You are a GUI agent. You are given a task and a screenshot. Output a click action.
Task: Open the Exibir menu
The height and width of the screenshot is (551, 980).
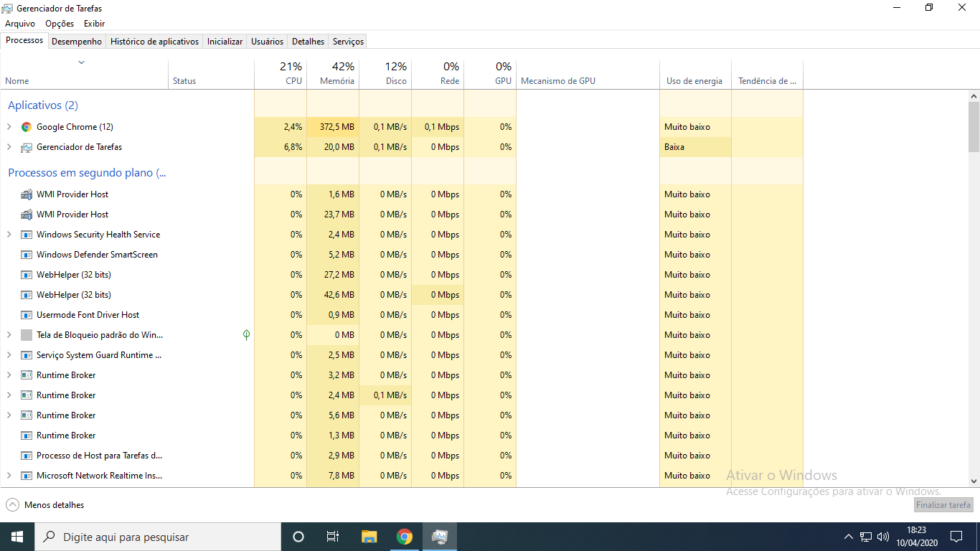94,24
